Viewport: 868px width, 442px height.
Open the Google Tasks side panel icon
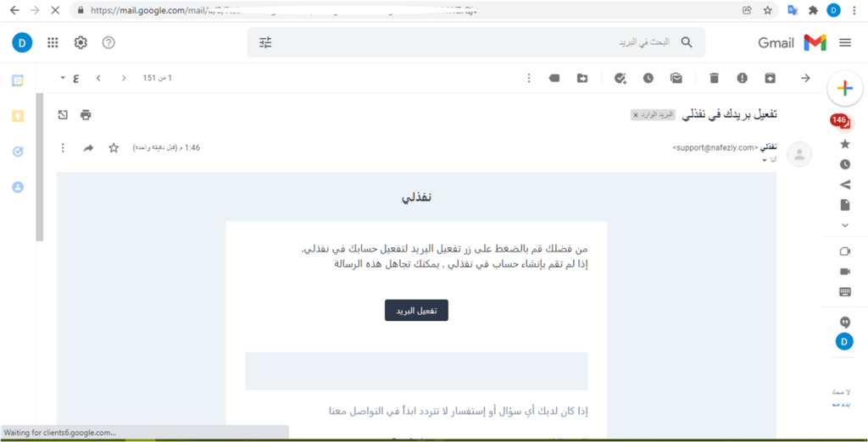(18, 151)
